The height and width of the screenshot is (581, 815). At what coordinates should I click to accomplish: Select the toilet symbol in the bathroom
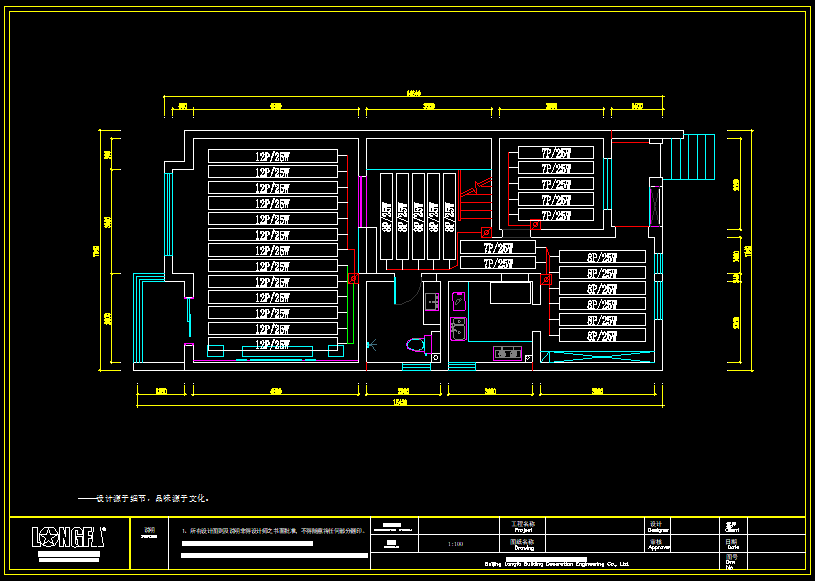415,345
